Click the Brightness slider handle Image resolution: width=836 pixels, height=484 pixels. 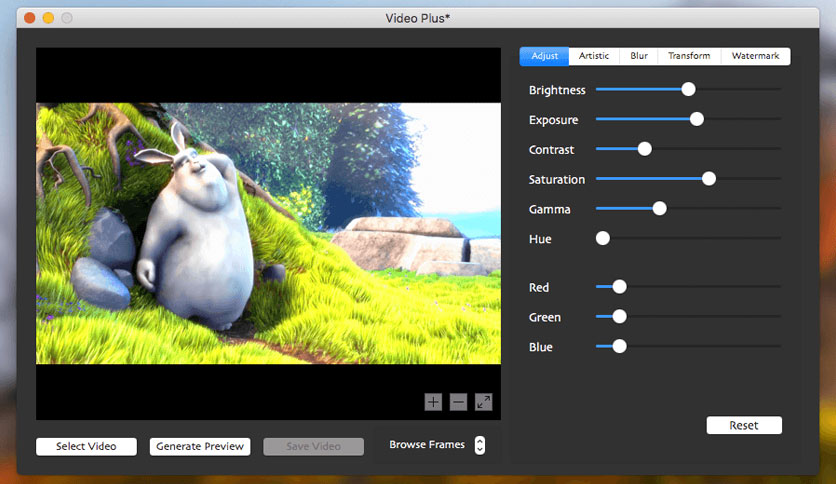688,89
